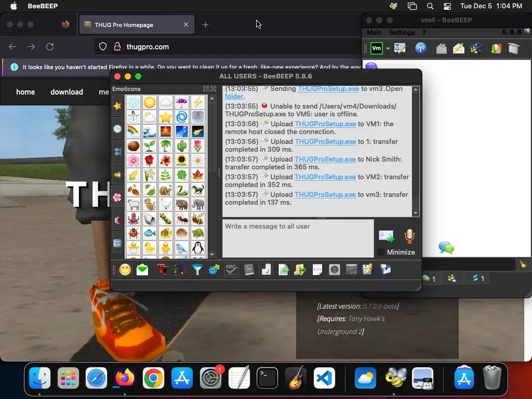This screenshot has height=399, width=532.
Task: Open the red Tr font chooser icon
Action: tap(163, 270)
